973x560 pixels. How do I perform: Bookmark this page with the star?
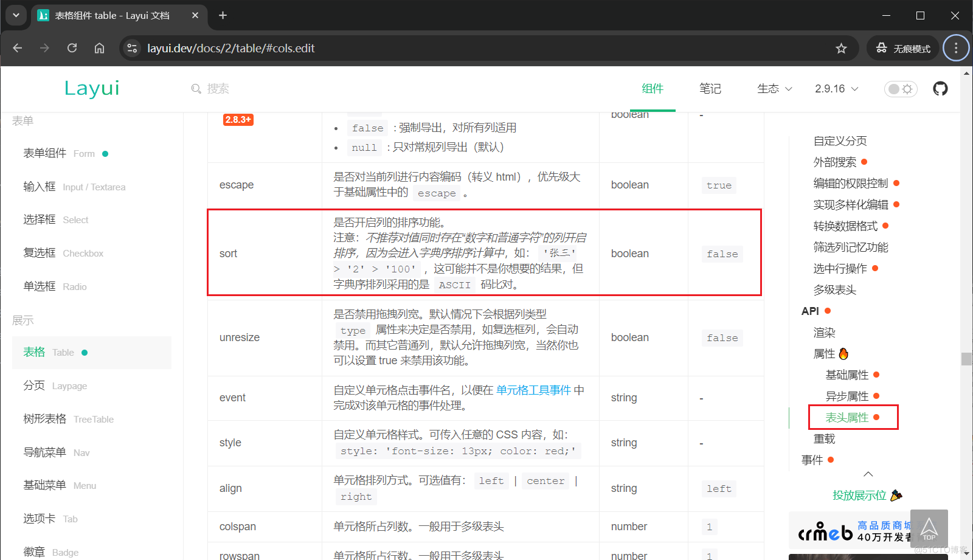click(x=841, y=48)
